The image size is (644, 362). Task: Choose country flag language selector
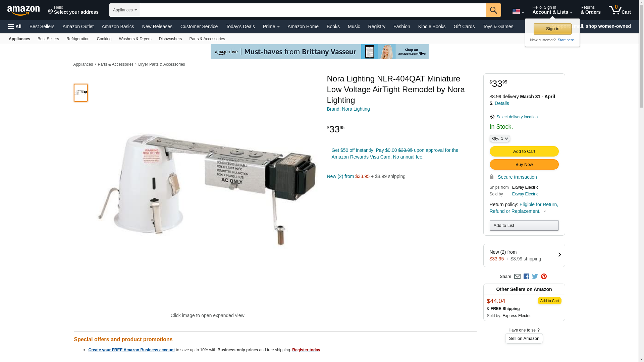point(518,11)
